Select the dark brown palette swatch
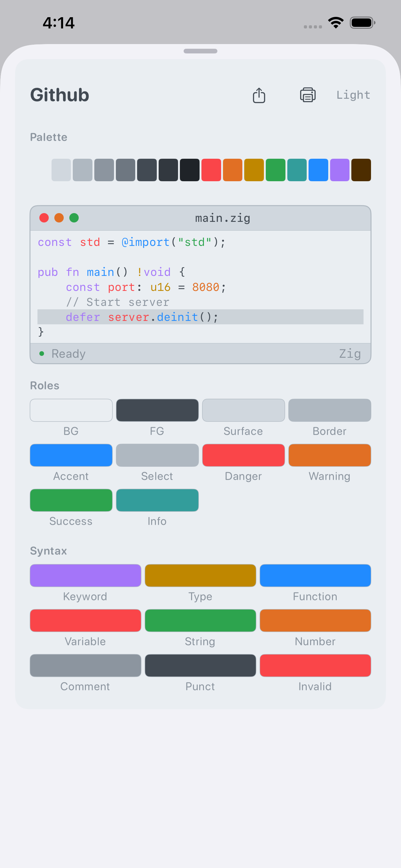This screenshot has width=401, height=868. pyautogui.click(x=361, y=170)
